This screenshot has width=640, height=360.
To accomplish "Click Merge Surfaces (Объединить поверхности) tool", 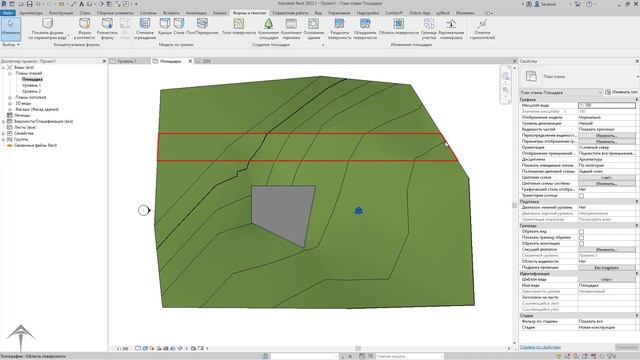I will 365,29.
